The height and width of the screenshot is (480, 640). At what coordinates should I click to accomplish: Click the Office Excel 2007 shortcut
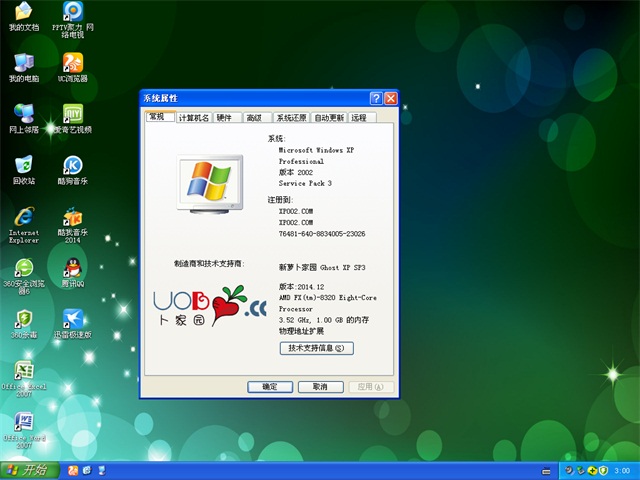pyautogui.click(x=23, y=371)
